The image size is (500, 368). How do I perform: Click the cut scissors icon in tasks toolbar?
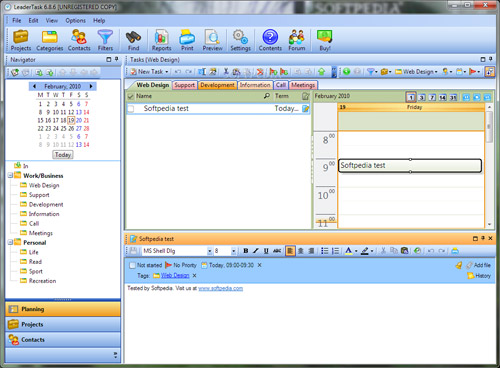(226, 71)
